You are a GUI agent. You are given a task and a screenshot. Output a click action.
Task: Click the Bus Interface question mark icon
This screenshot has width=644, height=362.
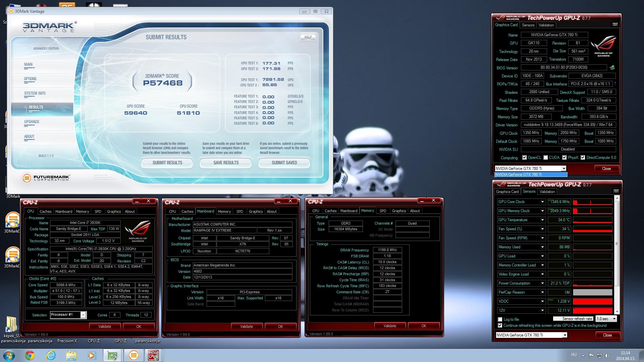coord(615,84)
